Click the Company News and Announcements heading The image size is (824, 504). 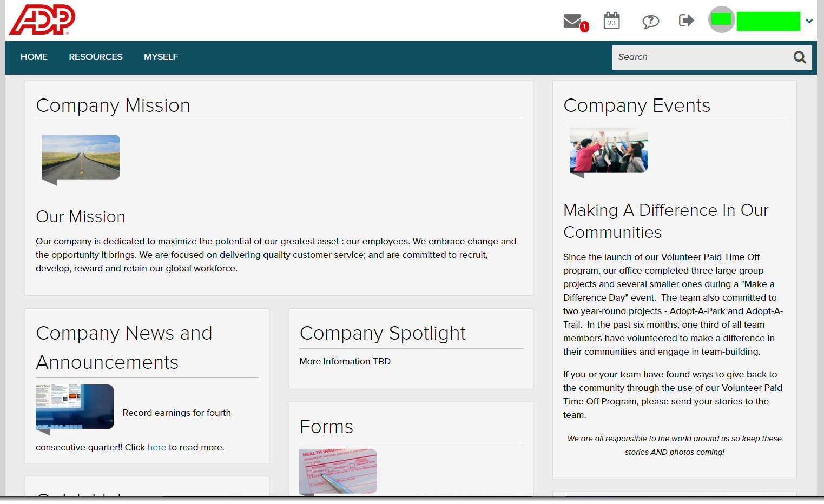click(124, 347)
